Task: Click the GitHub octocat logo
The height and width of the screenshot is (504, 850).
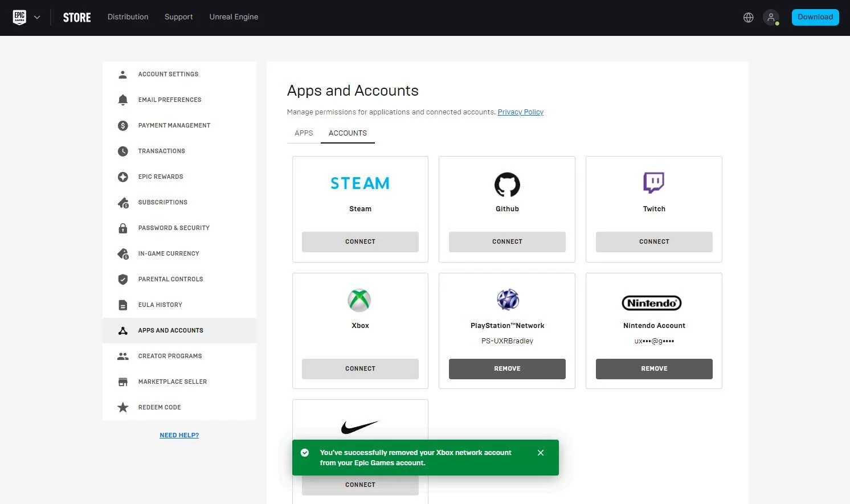Action: 507,185
